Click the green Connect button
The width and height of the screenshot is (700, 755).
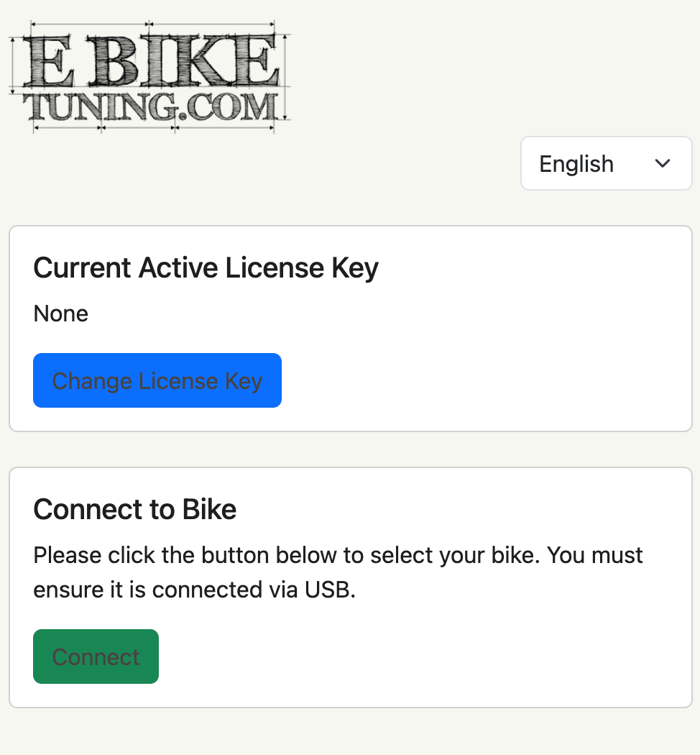[x=96, y=656]
